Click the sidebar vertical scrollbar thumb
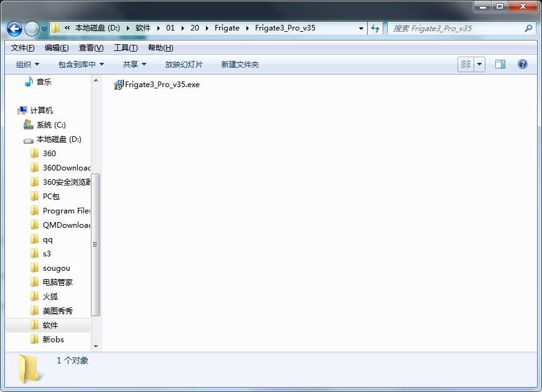 95,244
